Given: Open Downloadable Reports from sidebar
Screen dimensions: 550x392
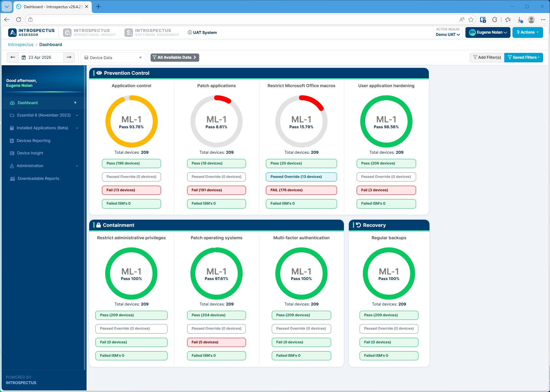Looking at the screenshot, I should [x=38, y=179].
